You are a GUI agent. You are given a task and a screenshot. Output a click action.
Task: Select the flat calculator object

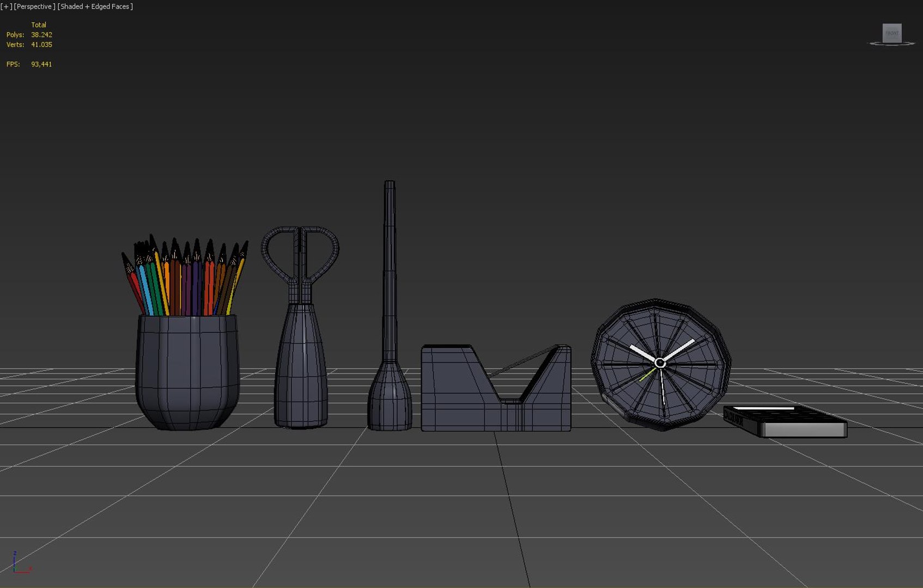pyautogui.click(x=785, y=421)
